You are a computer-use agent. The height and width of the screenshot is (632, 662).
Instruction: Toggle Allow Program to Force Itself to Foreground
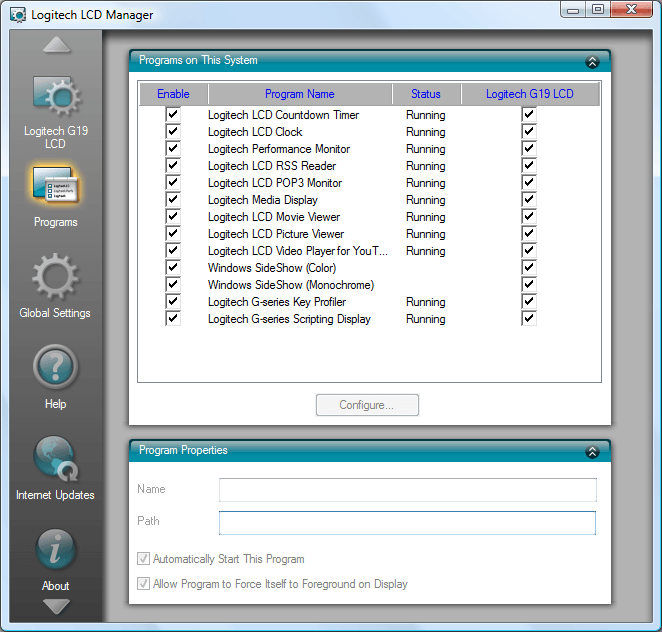144,583
